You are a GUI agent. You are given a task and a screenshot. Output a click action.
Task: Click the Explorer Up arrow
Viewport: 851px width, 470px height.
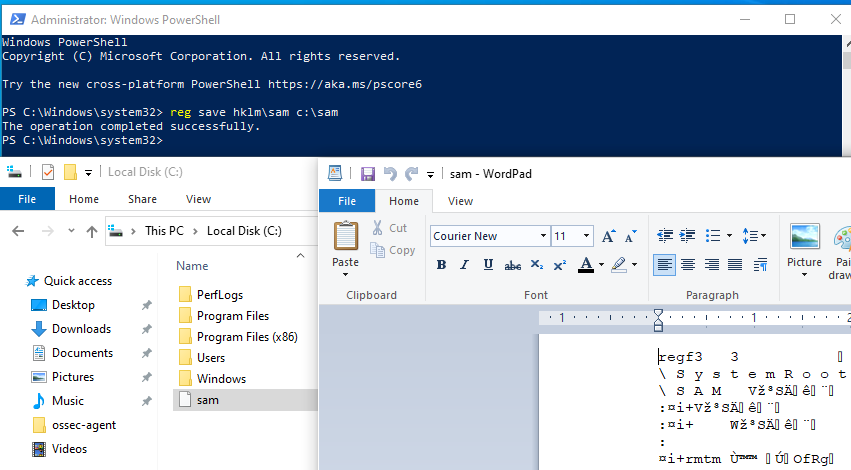point(92,232)
